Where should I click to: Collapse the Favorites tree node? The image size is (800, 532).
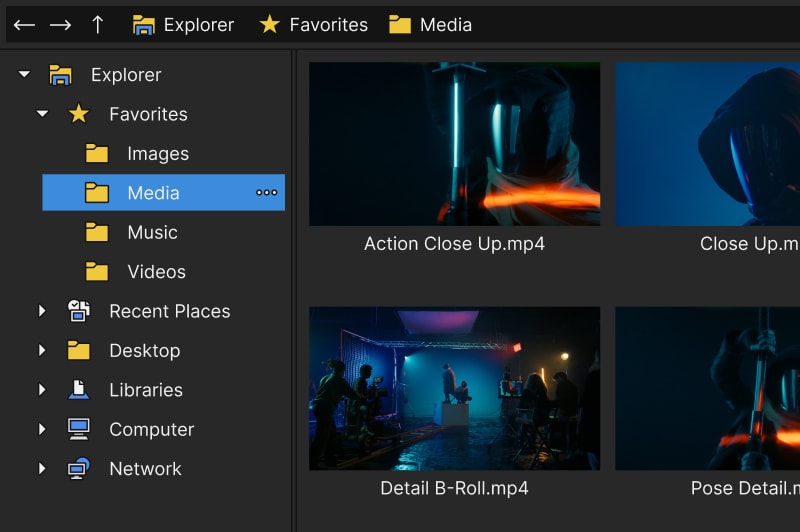(x=42, y=114)
